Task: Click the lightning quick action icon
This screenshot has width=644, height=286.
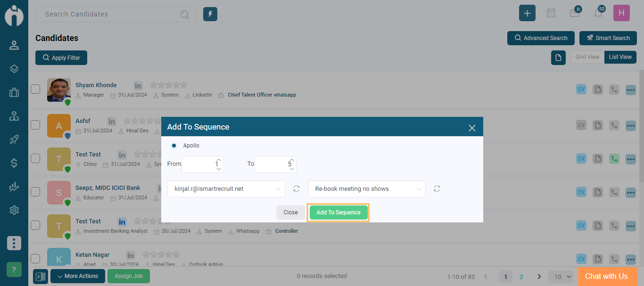Action: point(210,14)
